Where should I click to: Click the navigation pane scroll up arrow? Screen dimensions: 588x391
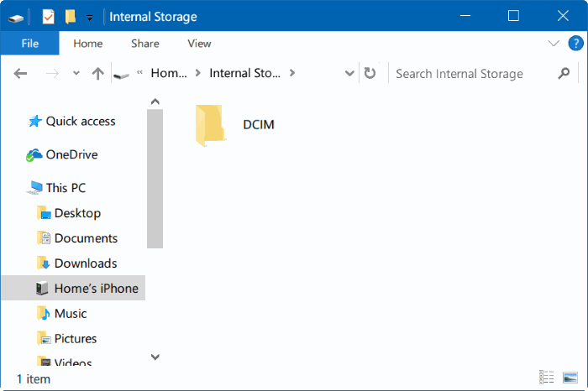click(155, 102)
